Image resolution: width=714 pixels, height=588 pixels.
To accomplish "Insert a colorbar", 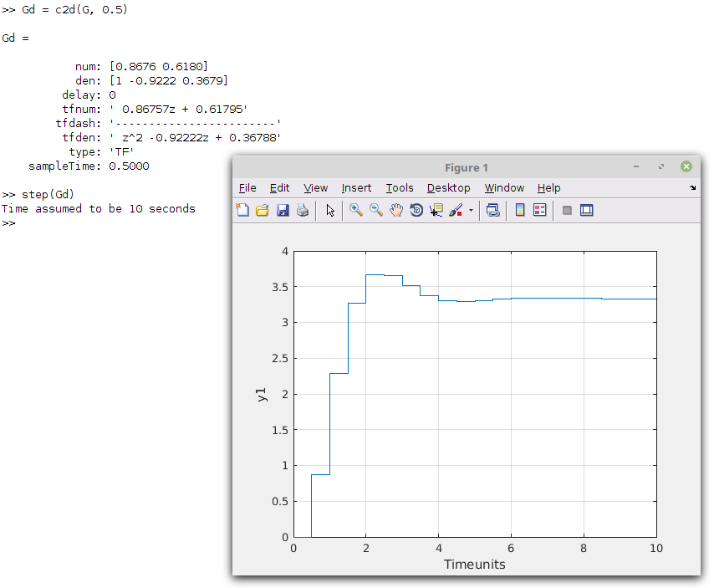I will [520, 210].
